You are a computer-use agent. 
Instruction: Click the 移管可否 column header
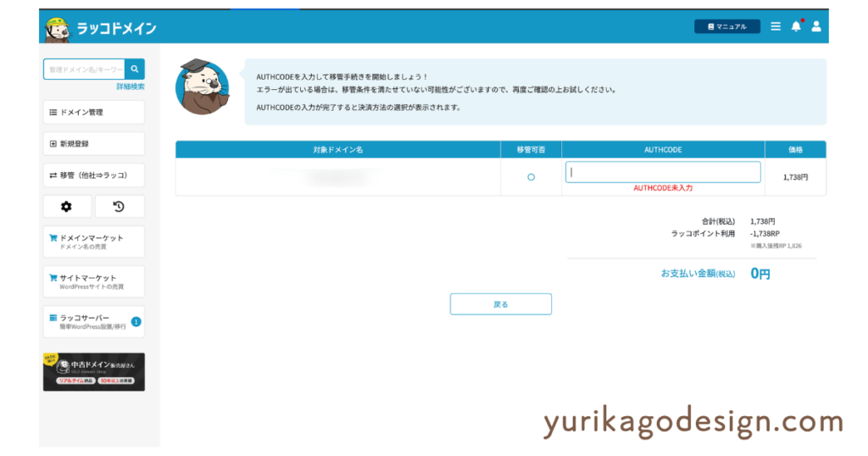[x=531, y=150]
